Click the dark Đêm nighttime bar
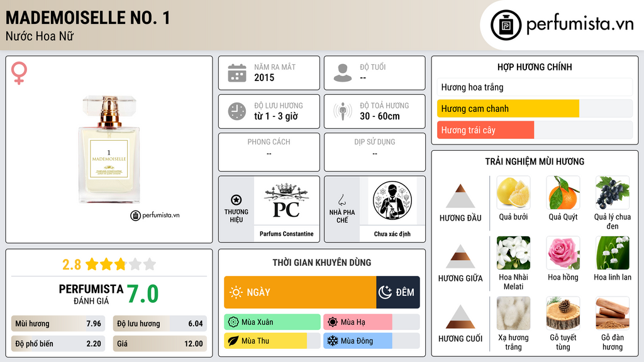 pos(398,292)
